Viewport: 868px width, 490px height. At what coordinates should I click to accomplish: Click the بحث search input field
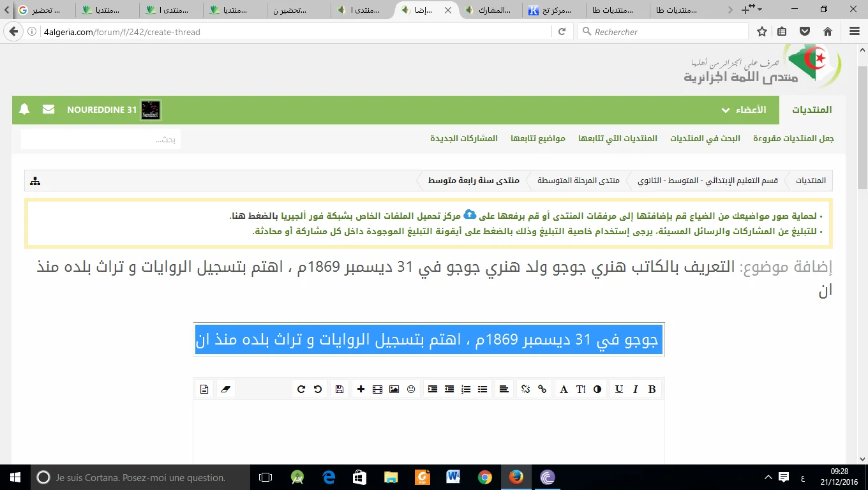click(101, 139)
